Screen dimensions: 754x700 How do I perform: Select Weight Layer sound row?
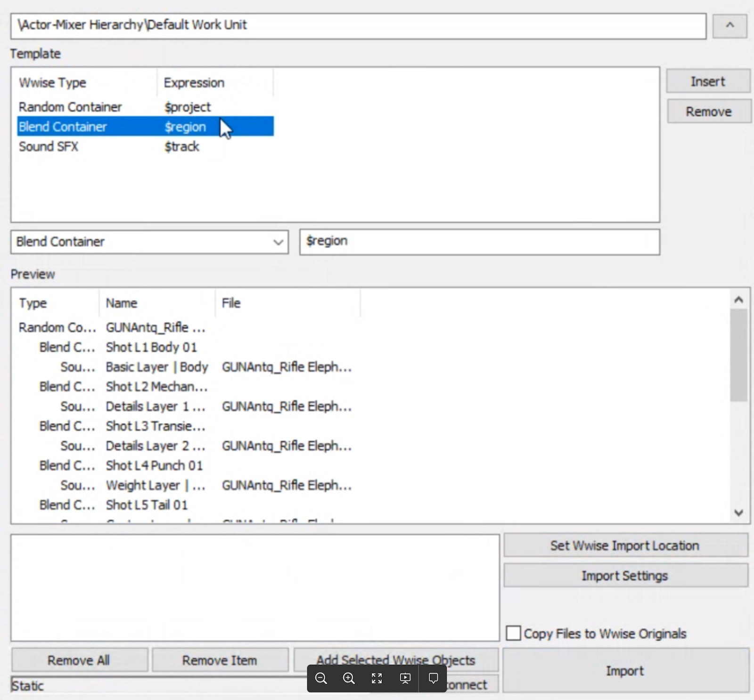188,485
